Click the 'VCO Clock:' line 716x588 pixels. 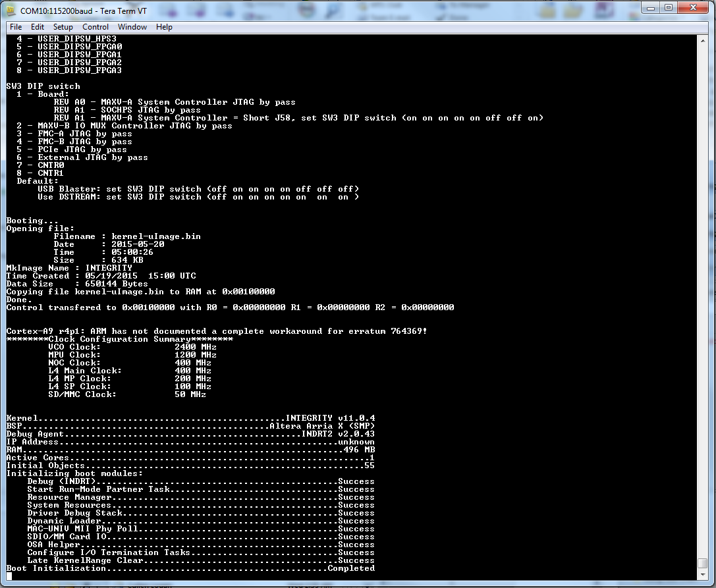click(x=132, y=347)
